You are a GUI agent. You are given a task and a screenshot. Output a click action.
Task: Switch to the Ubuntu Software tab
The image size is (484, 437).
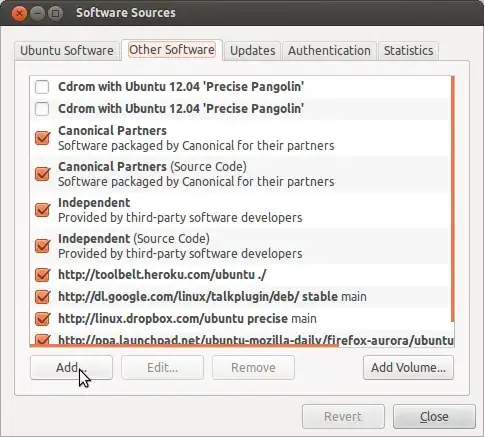pos(67,51)
